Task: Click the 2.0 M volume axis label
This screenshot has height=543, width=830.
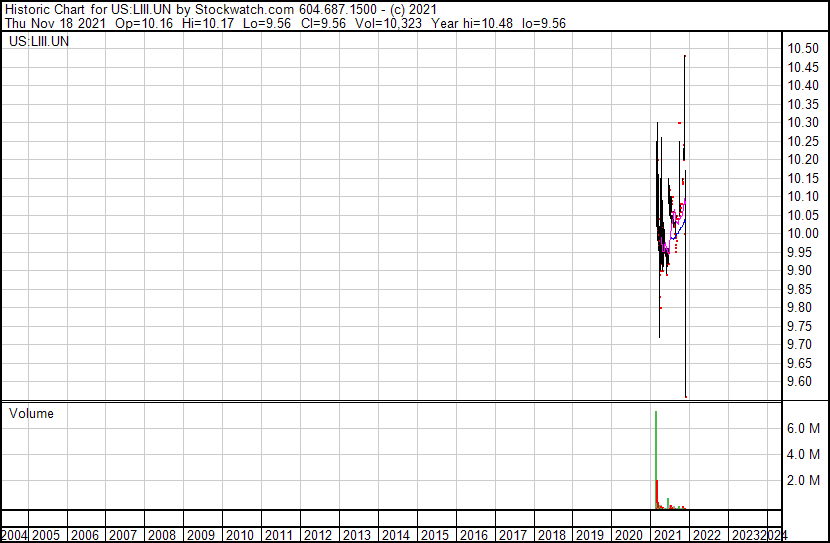Action: pyautogui.click(x=803, y=480)
